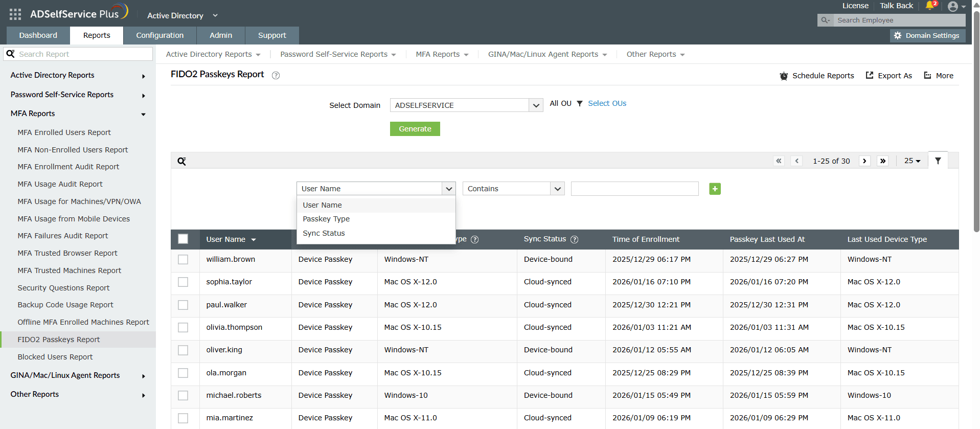This screenshot has height=429, width=980.
Task: Open Blocked Users Report in sidebar
Action: click(x=55, y=357)
